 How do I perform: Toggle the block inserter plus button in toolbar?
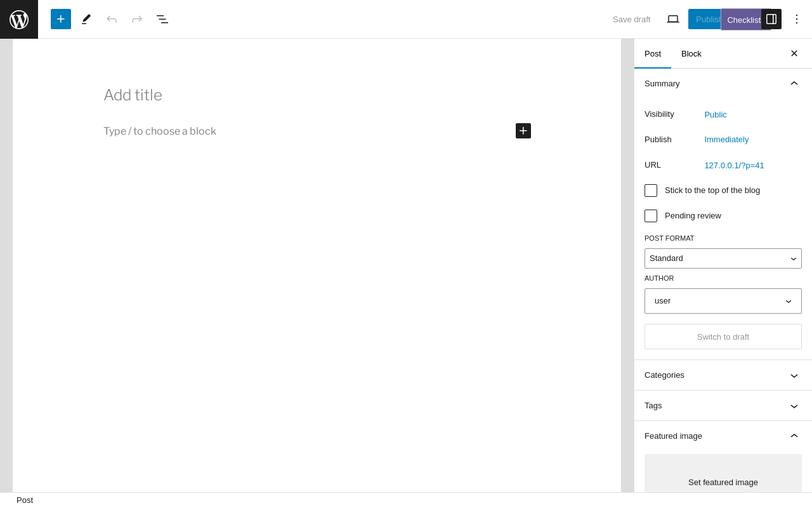point(61,19)
